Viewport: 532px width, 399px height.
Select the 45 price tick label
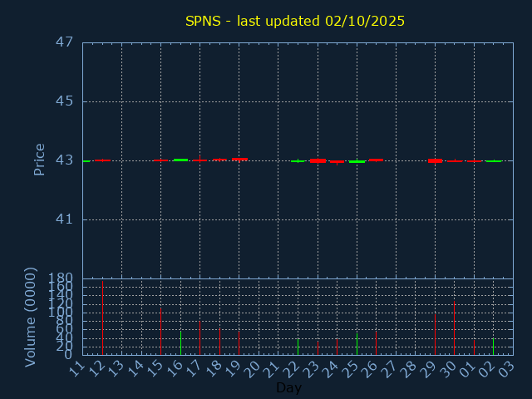pos(66,101)
